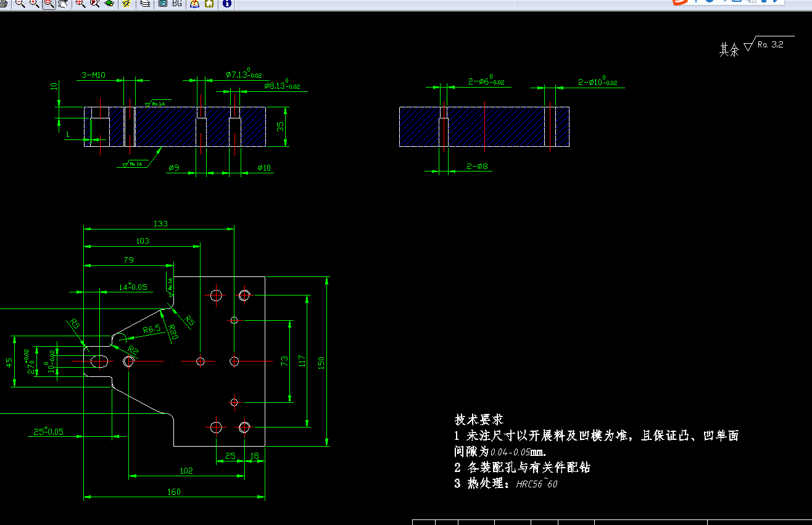The image size is (812, 525).
Task: Click the '45' vertical dimension on left
Action: pyautogui.click(x=9, y=362)
